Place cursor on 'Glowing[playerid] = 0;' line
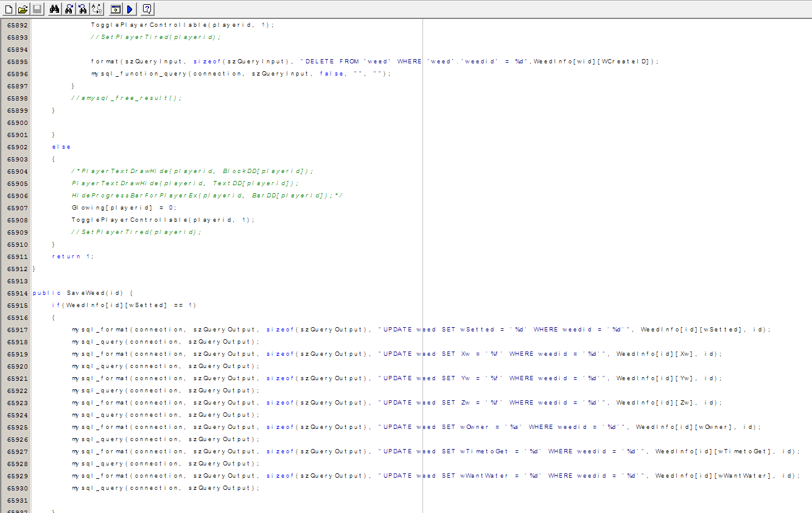The width and height of the screenshot is (812, 513). click(x=124, y=208)
